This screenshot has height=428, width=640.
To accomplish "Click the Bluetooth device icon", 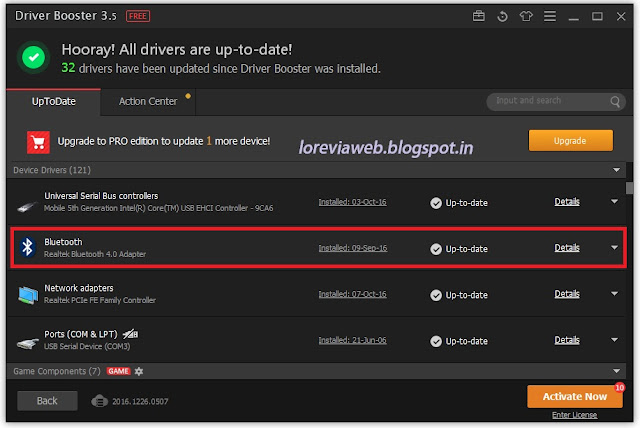I will pyautogui.click(x=27, y=247).
